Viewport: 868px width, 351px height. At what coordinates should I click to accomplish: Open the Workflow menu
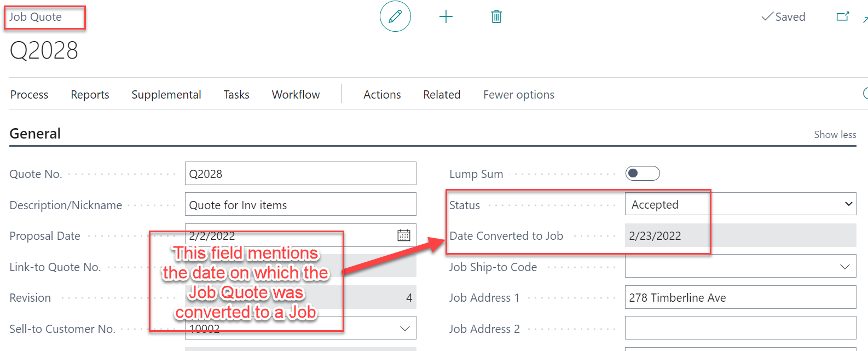pos(296,95)
